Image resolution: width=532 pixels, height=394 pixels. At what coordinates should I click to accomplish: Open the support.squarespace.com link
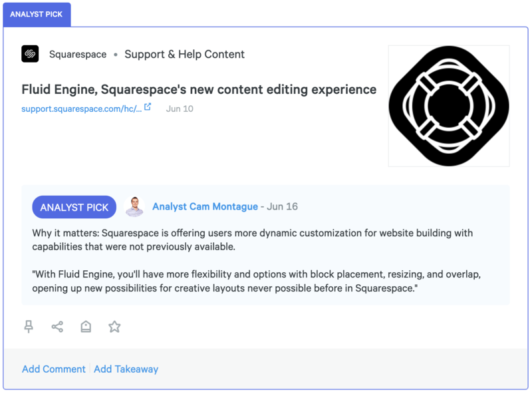click(81, 108)
